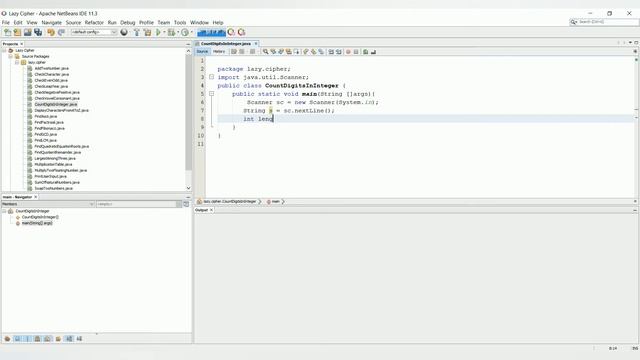
Task: Open the default config dropdown
Action: coord(94,32)
